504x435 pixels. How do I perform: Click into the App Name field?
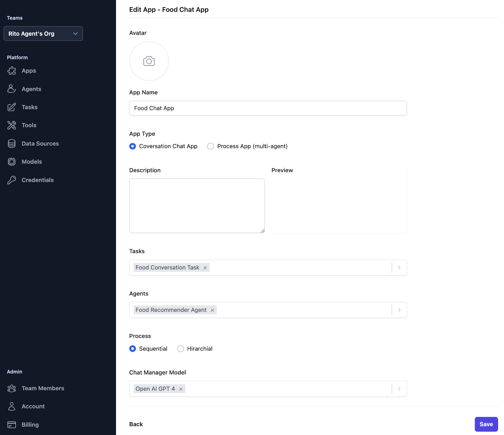[268, 108]
